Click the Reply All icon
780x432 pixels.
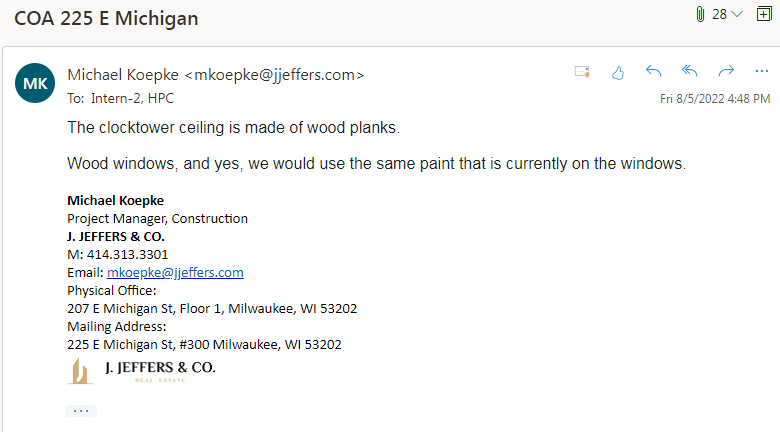pyautogui.click(x=690, y=72)
